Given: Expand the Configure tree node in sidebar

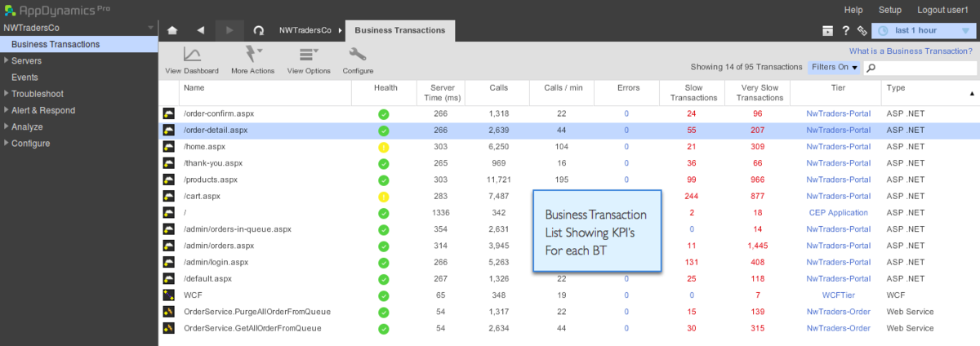Looking at the screenshot, I should [7, 143].
